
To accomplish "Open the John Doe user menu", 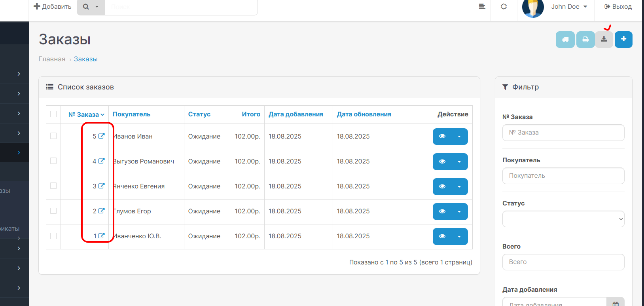I will [568, 7].
